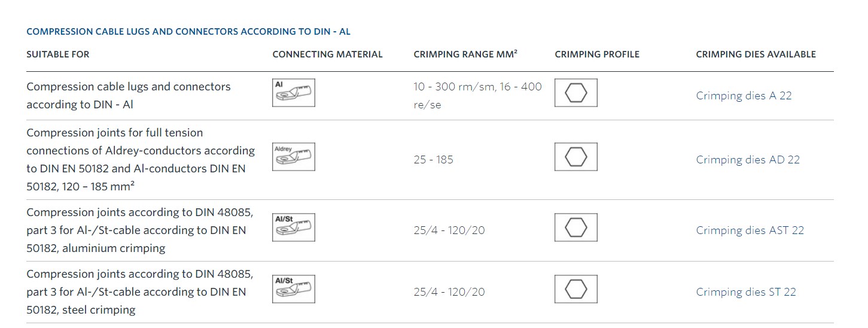868x328 pixels.
Task: Click the Aldrey cable lug icon
Action: [294, 157]
